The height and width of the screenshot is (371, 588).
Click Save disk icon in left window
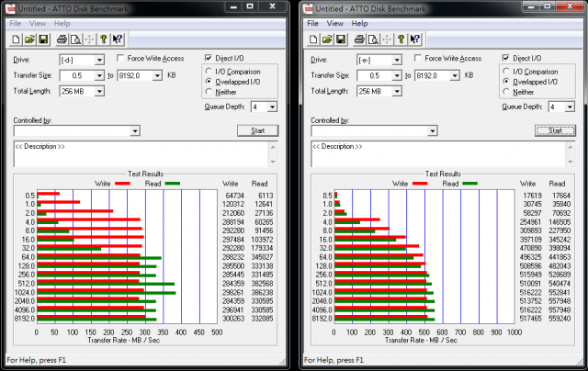pos(43,39)
